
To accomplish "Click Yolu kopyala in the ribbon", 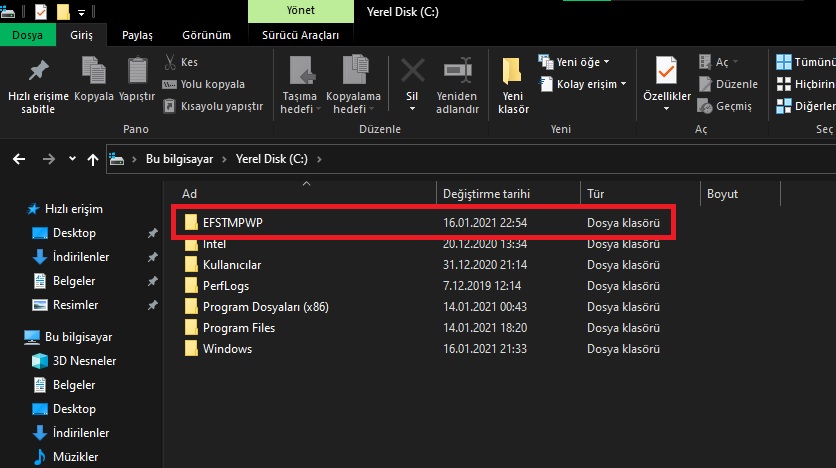I will 203,84.
